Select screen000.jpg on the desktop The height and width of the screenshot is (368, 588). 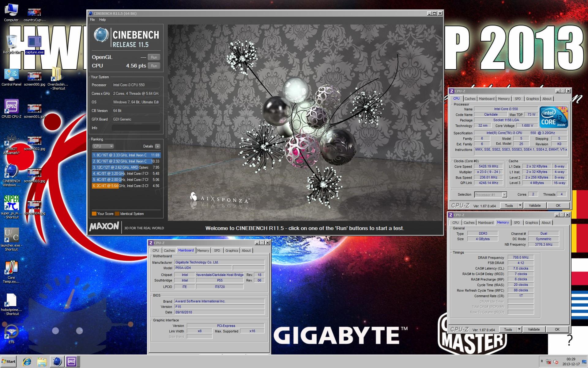34,79
